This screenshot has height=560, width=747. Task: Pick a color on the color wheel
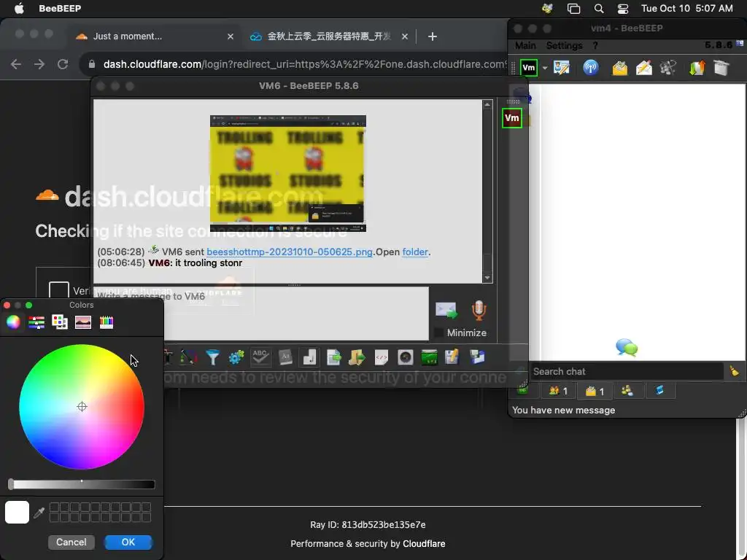click(x=82, y=407)
